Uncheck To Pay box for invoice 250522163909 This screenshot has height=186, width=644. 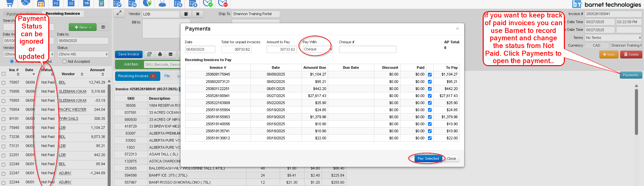[x=430, y=103]
